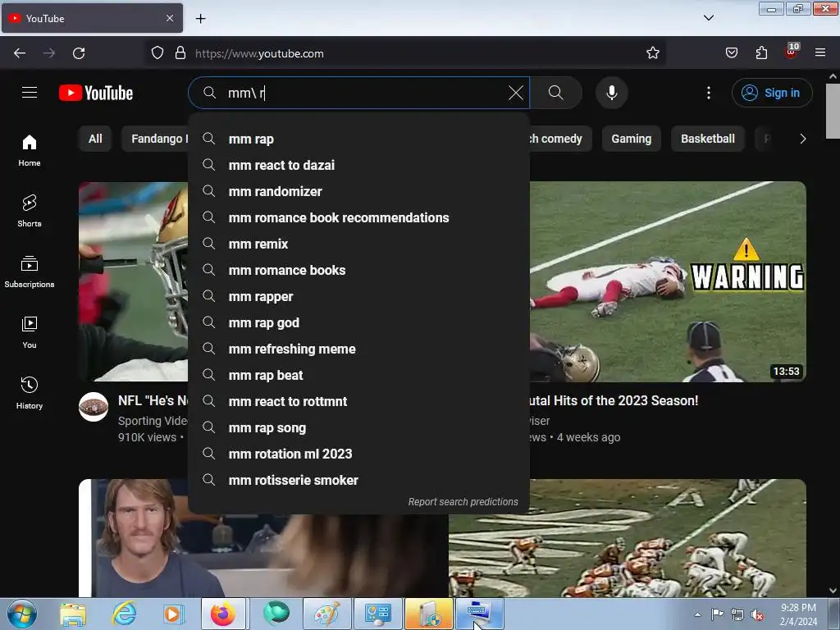Choose suggestion 'mm react to rottmnt'
This screenshot has width=840, height=630.
point(359,401)
